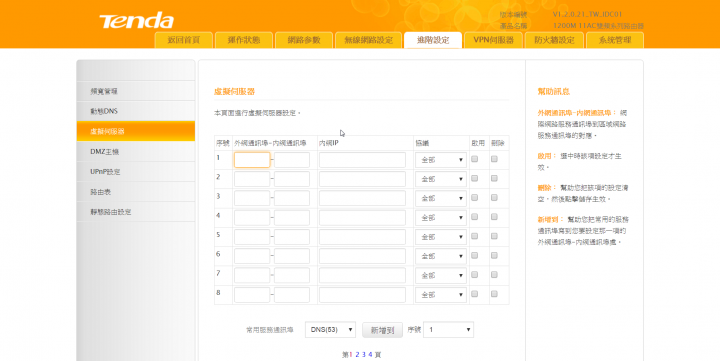
Task: Click the internal port field in row 1
Action: 292,160
